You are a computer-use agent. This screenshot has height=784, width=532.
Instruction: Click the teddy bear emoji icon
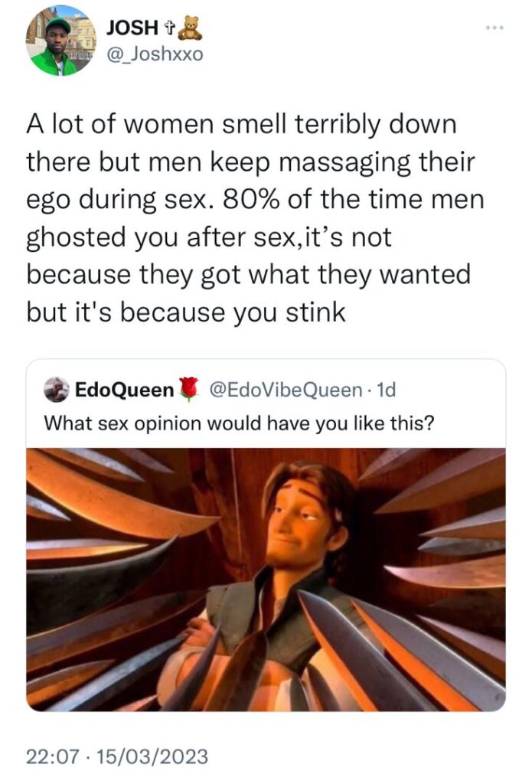pyautogui.click(x=191, y=28)
